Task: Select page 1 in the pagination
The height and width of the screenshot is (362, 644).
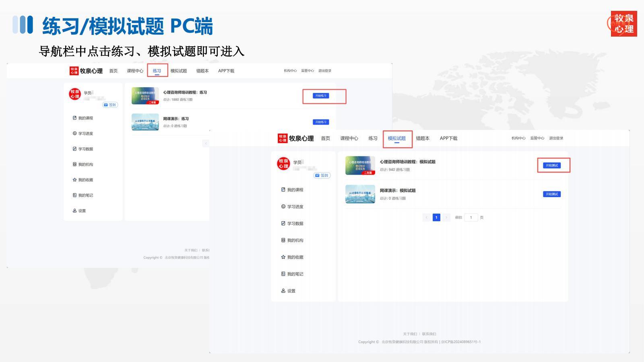Action: click(x=436, y=218)
